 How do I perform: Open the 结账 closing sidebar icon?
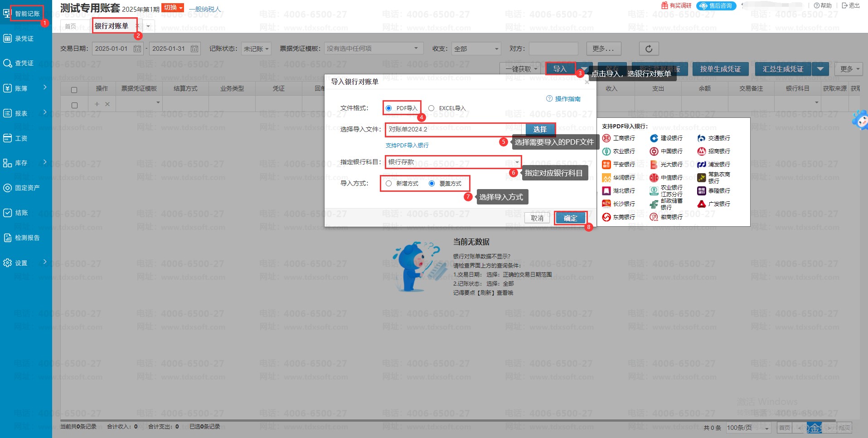(x=8, y=213)
